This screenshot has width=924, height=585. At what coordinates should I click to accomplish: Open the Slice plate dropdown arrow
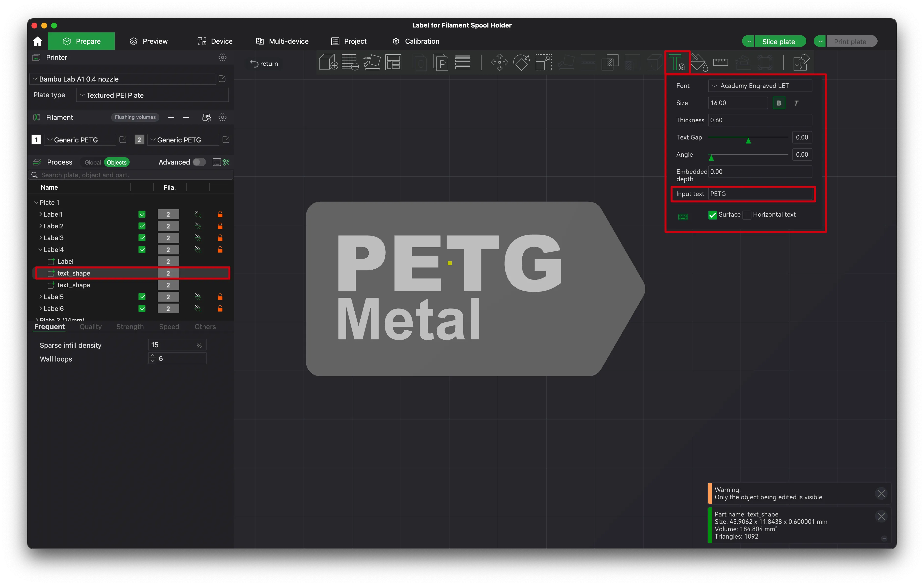click(748, 42)
